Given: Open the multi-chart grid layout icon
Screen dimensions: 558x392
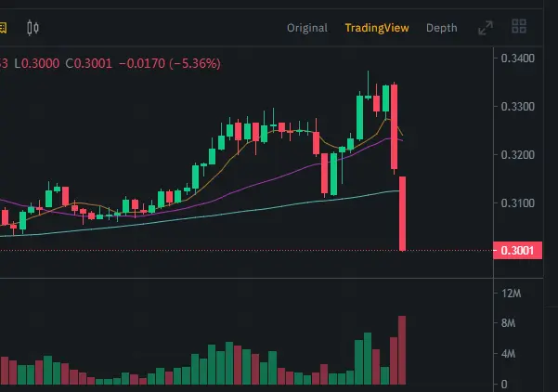Looking at the screenshot, I should [519, 26].
